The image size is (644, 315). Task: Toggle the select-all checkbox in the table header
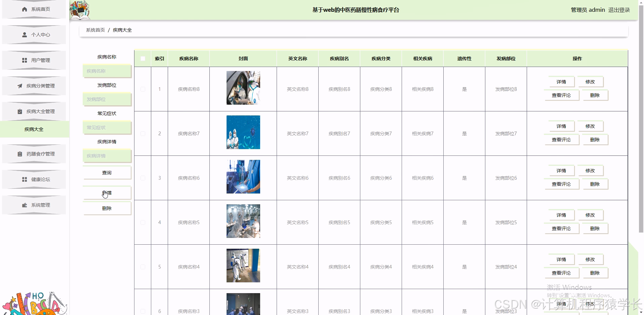tap(143, 58)
